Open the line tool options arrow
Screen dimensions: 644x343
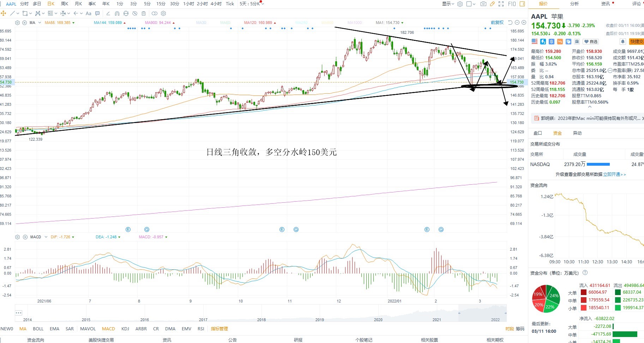coord(18,13)
